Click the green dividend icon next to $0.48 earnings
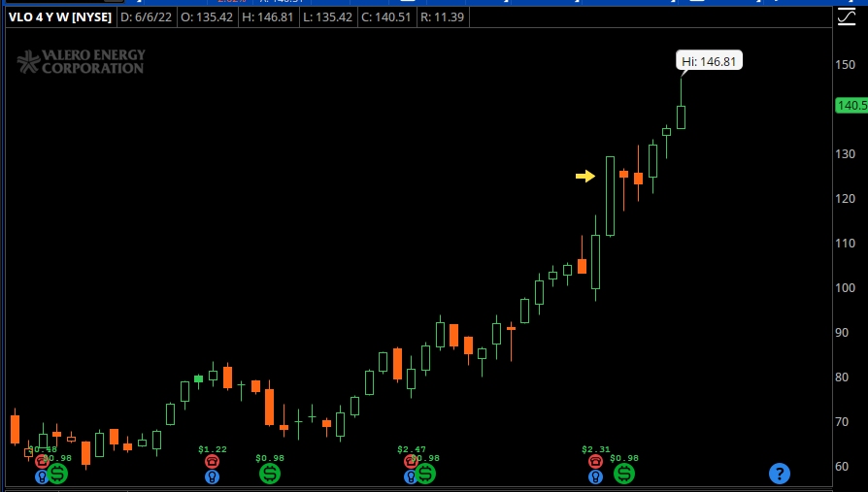 pos(57,474)
